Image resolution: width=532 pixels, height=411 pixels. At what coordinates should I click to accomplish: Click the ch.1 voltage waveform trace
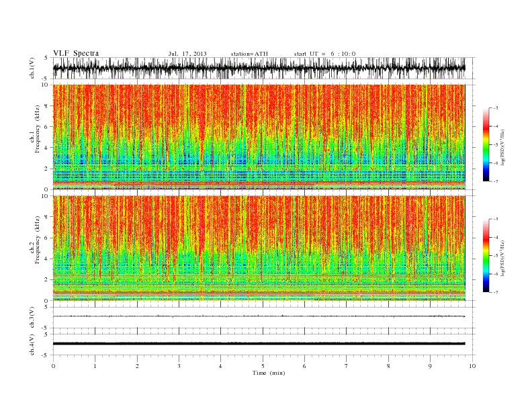[x=259, y=68]
